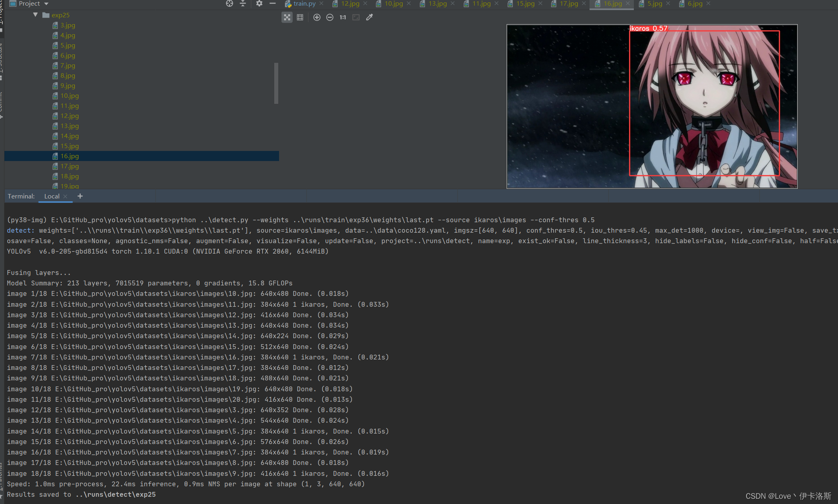Switch to the 5.jpg editor tab

coord(655,4)
